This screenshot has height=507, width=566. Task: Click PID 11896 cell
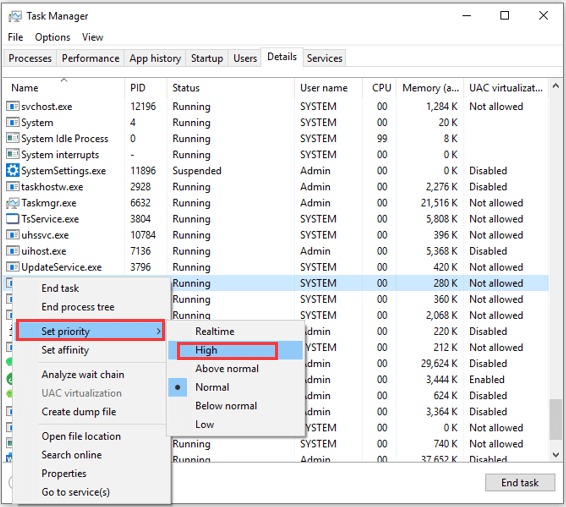tap(143, 171)
